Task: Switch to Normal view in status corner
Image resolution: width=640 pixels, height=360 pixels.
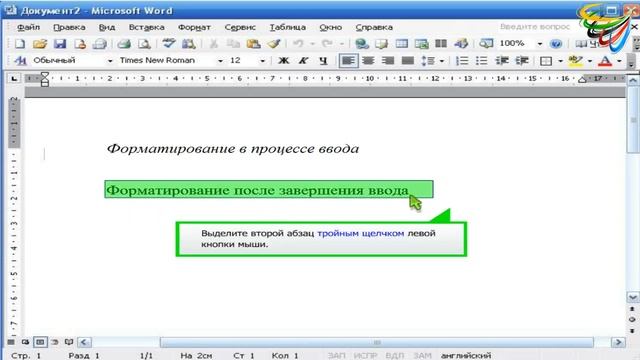Action: pyautogui.click(x=11, y=342)
